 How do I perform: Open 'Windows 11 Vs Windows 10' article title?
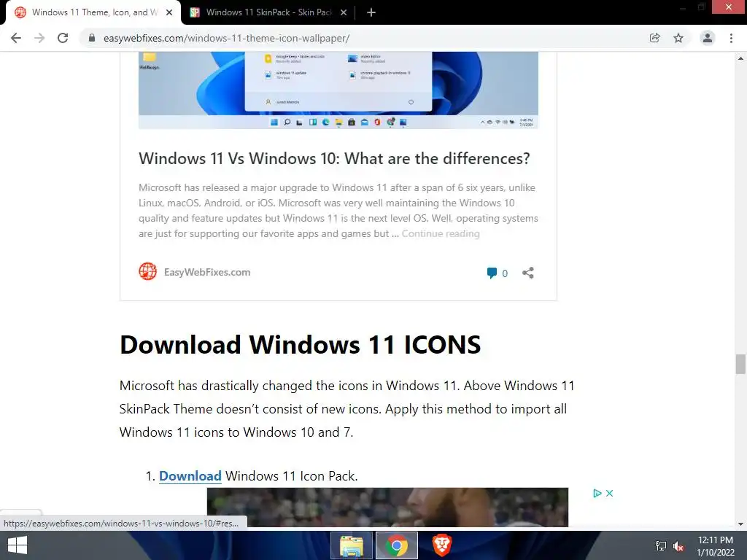[334, 158]
